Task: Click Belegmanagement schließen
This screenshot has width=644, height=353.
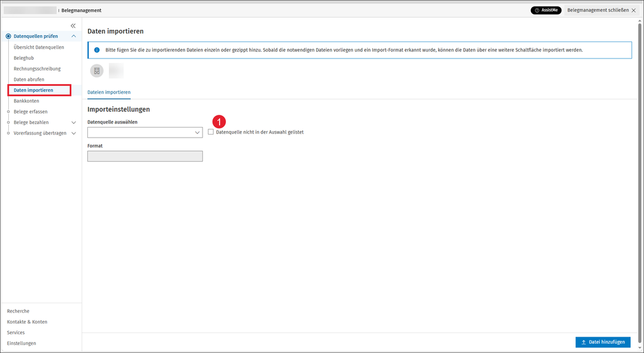Action: [598, 11]
